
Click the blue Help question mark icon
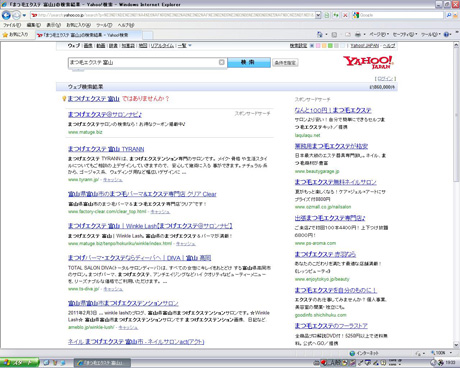click(x=446, y=34)
